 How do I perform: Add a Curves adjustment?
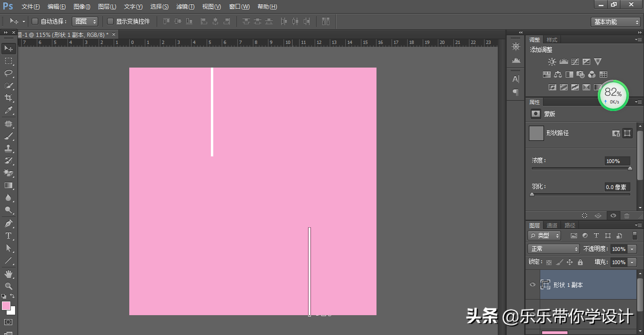click(x=575, y=61)
